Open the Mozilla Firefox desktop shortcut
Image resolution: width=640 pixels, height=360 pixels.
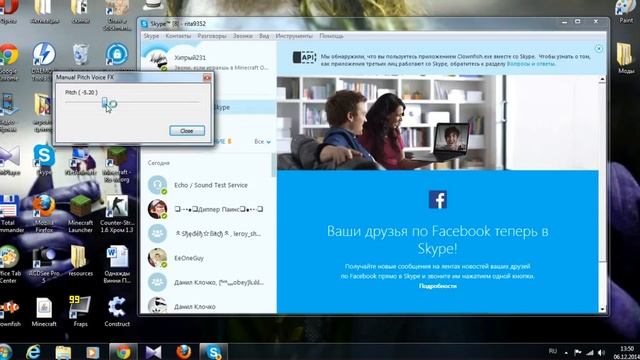click(x=44, y=212)
